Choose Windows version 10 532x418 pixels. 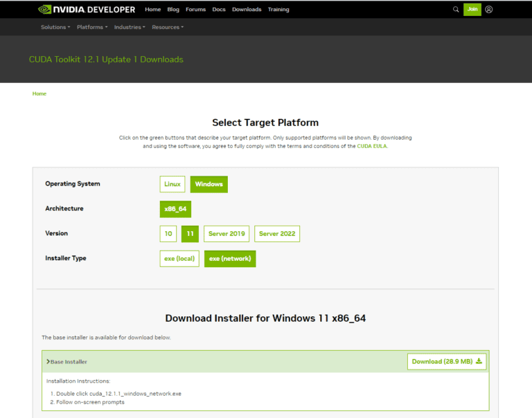coord(168,234)
